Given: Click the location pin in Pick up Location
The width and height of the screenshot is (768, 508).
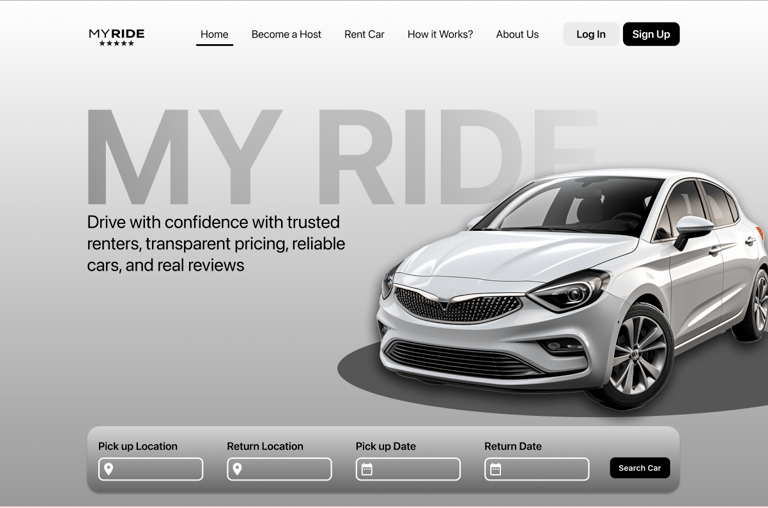Looking at the screenshot, I should (x=109, y=469).
